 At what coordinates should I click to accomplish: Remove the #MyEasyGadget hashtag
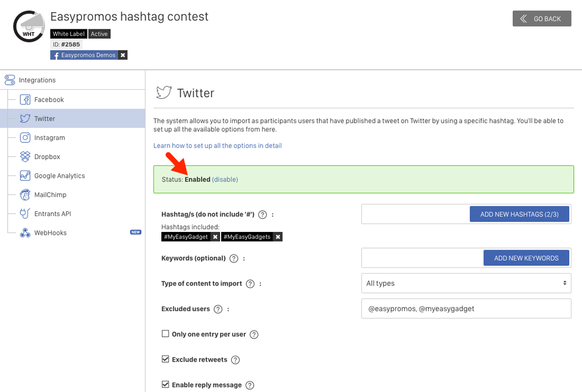tap(215, 236)
